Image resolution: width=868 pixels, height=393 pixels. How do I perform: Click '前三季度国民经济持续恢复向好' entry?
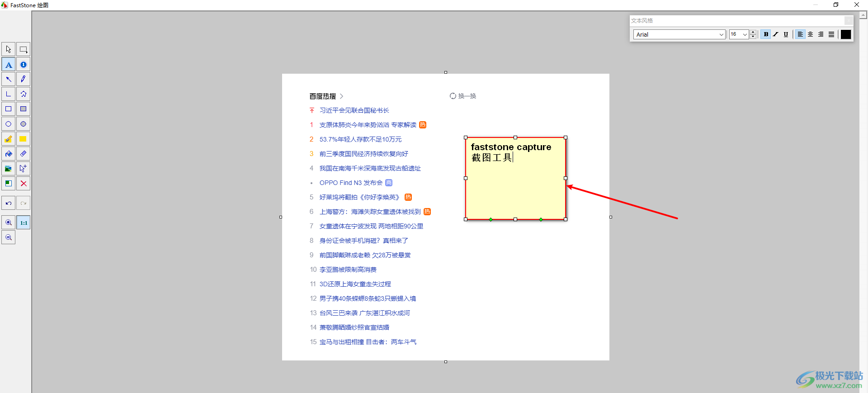click(x=363, y=154)
